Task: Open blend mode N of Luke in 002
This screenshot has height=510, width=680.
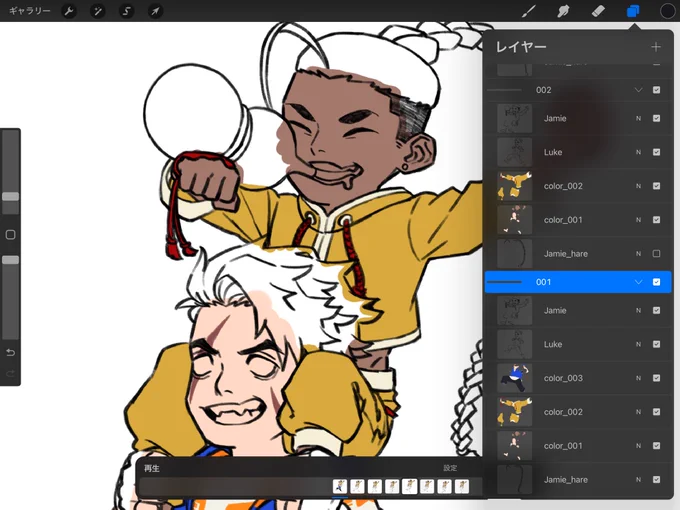Action: [638, 152]
